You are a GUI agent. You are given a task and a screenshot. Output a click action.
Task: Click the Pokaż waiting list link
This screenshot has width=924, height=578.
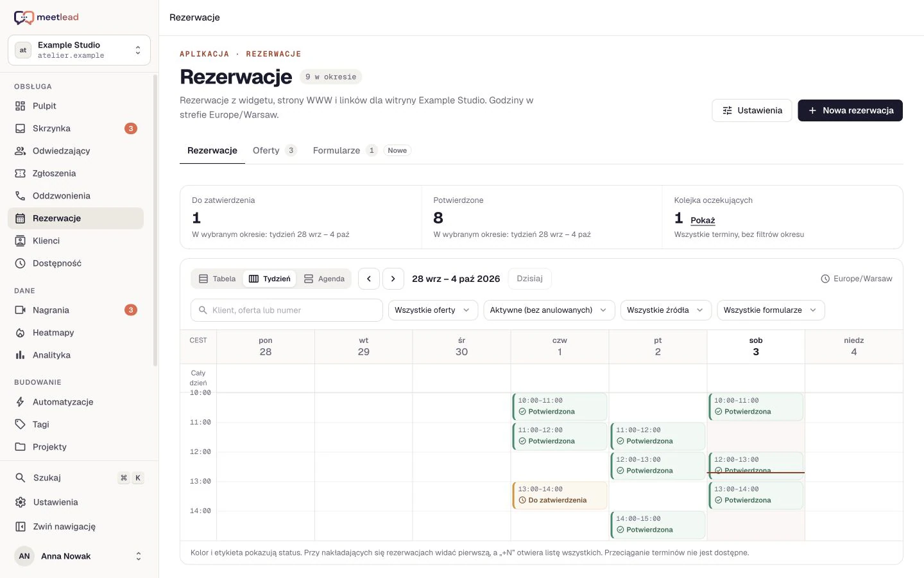(x=703, y=220)
